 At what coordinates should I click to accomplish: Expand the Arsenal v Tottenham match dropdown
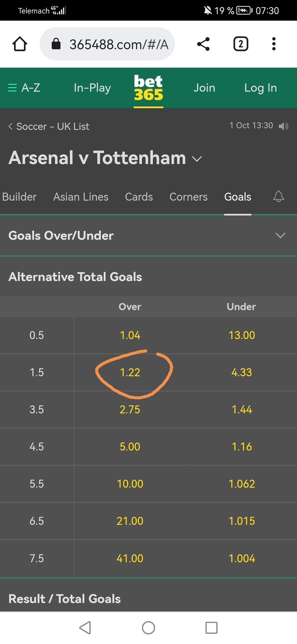click(x=197, y=159)
